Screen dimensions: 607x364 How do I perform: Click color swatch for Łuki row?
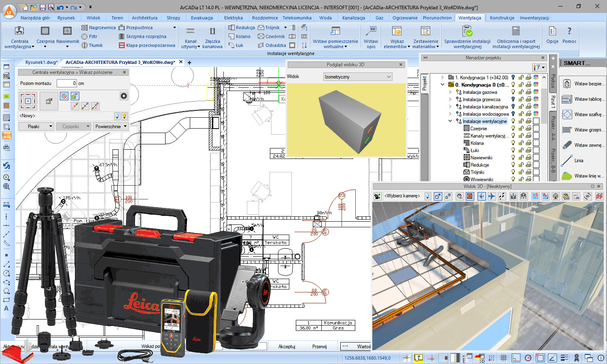pos(536,150)
